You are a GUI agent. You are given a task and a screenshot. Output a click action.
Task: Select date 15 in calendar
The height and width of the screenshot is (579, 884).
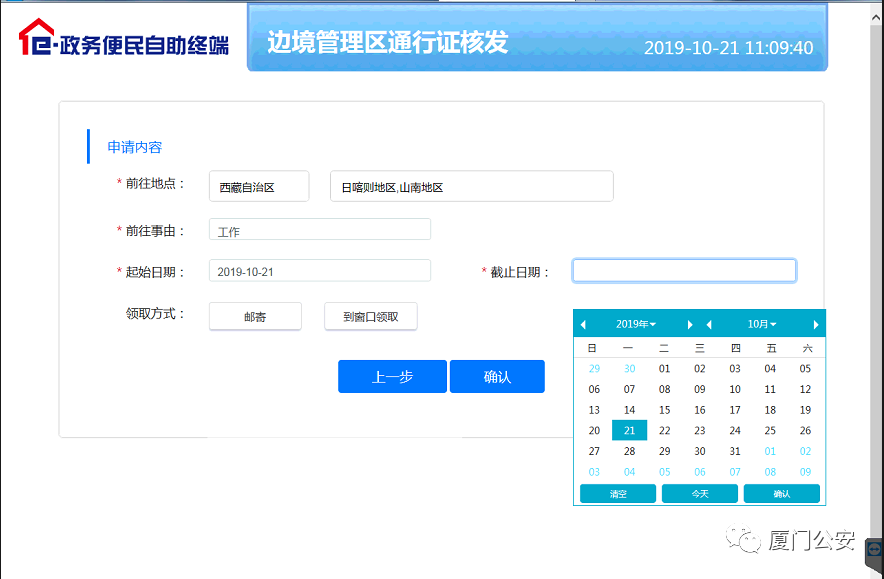click(665, 410)
